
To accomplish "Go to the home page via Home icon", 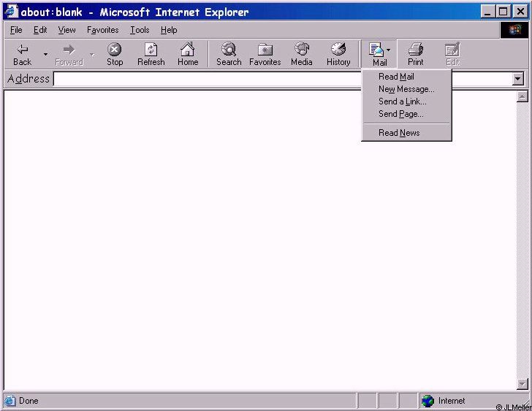I will (x=188, y=50).
